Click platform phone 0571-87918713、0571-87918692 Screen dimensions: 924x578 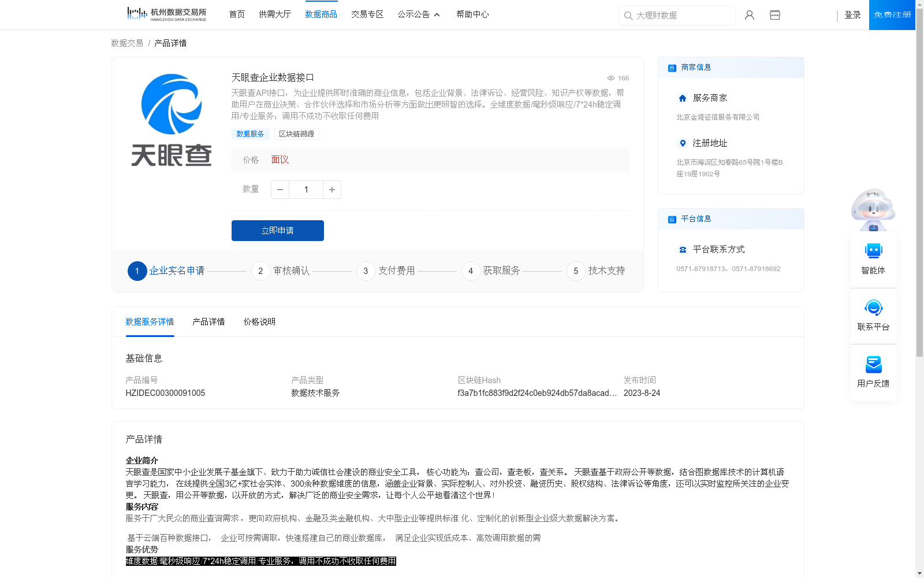(728, 269)
